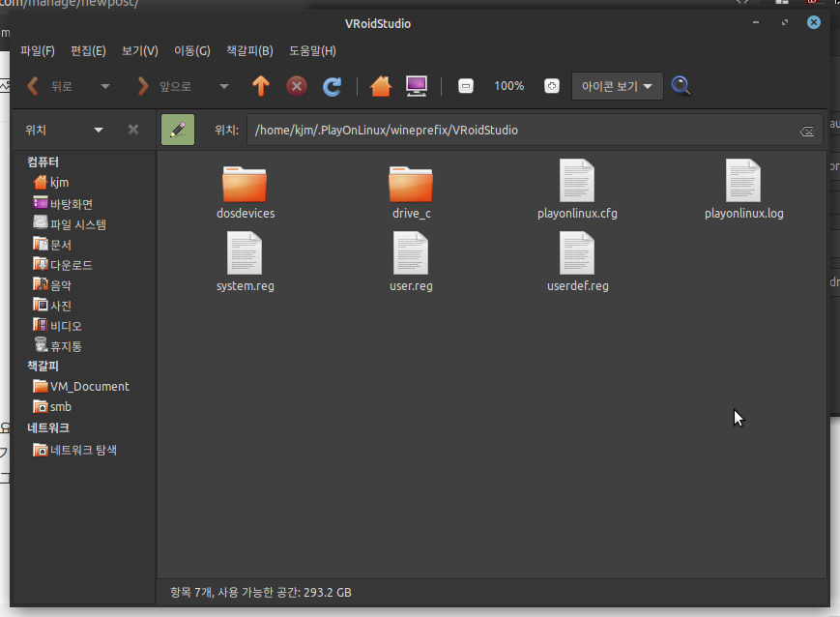Open 비디오 in the sidebar
Image resolution: width=840 pixels, height=617 pixels.
[x=58, y=326]
